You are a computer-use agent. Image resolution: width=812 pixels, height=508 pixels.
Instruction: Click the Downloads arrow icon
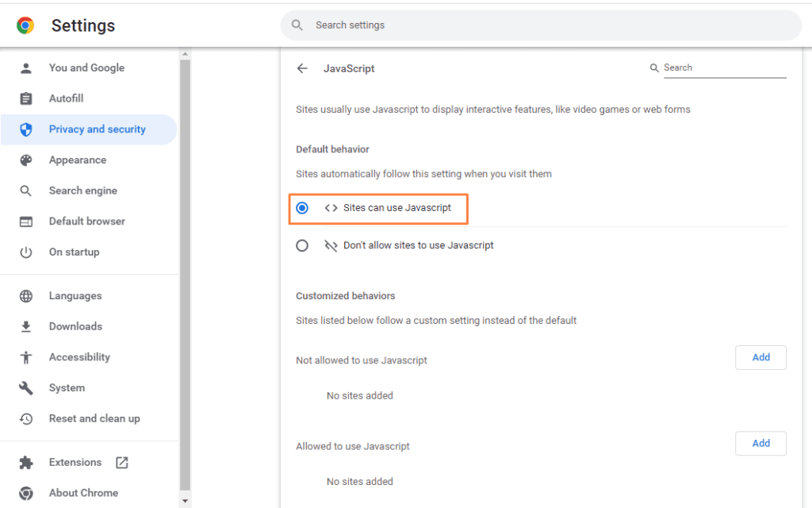click(x=24, y=326)
